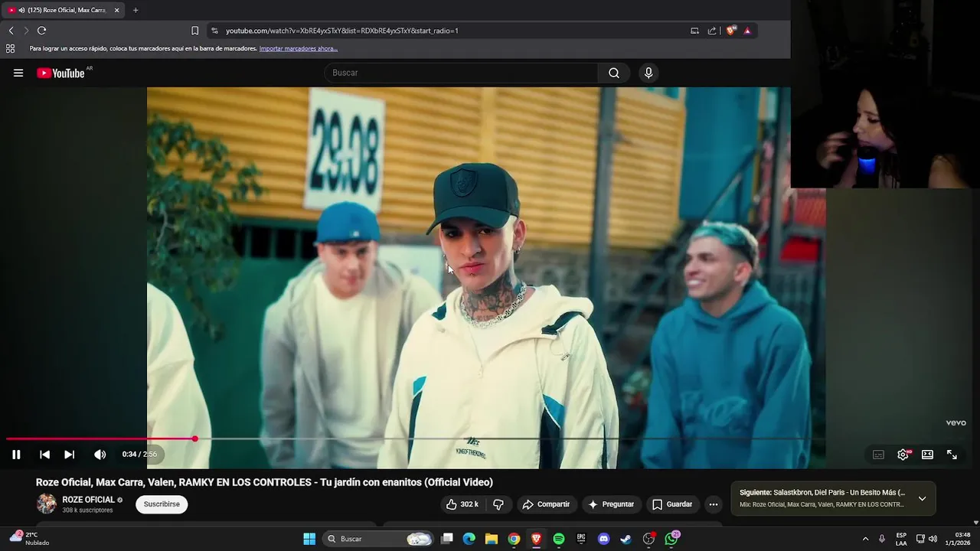This screenshot has width=980, height=551.
Task: Open a new browser tab
Action: click(x=136, y=10)
